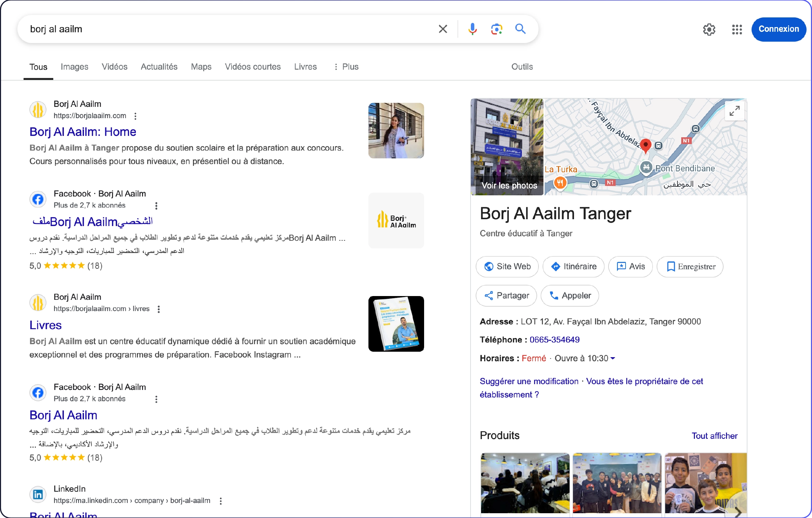Click La Turka restaurant marker on map

(560, 183)
